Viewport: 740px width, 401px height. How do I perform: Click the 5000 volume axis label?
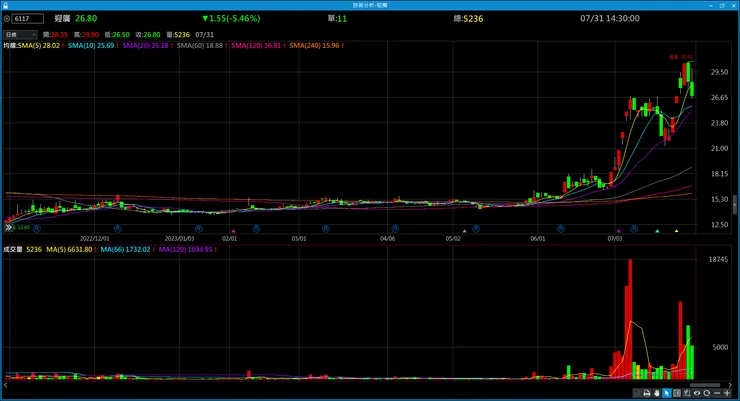(720, 347)
